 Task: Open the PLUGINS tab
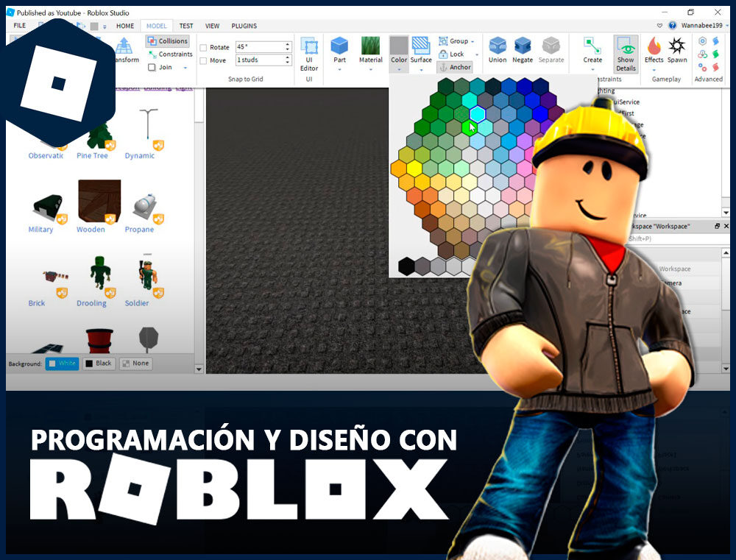(244, 26)
